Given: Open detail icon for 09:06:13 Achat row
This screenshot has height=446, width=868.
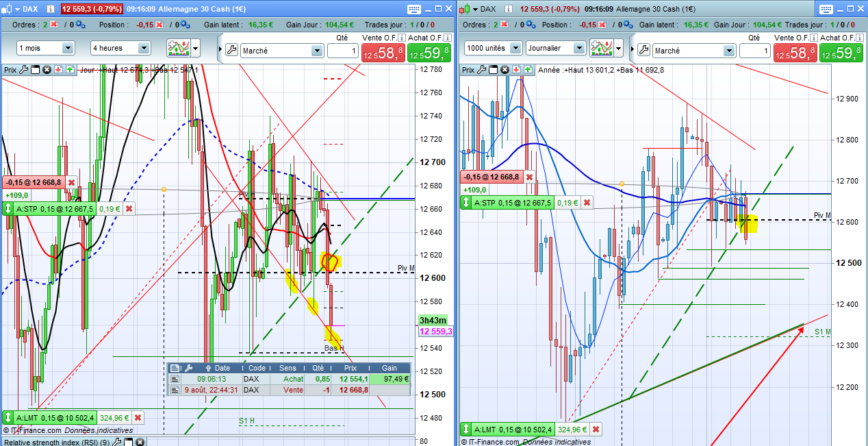Looking at the screenshot, I should 175,379.
